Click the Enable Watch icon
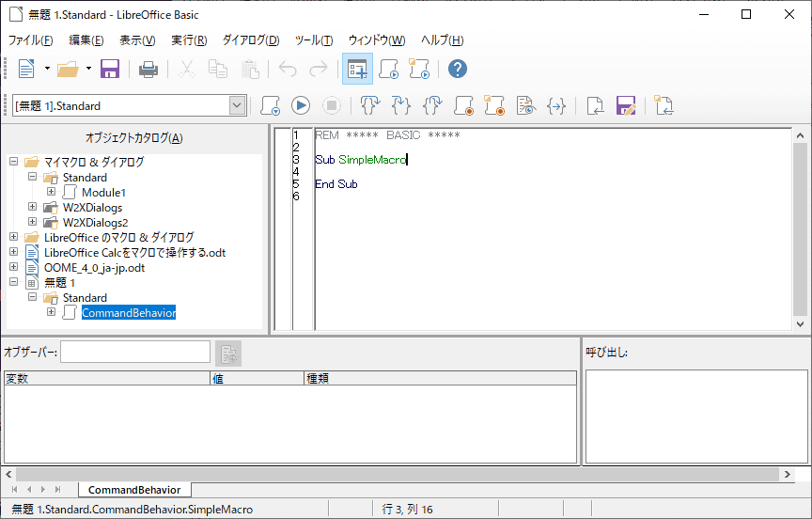The image size is (812, 519). tap(525, 105)
